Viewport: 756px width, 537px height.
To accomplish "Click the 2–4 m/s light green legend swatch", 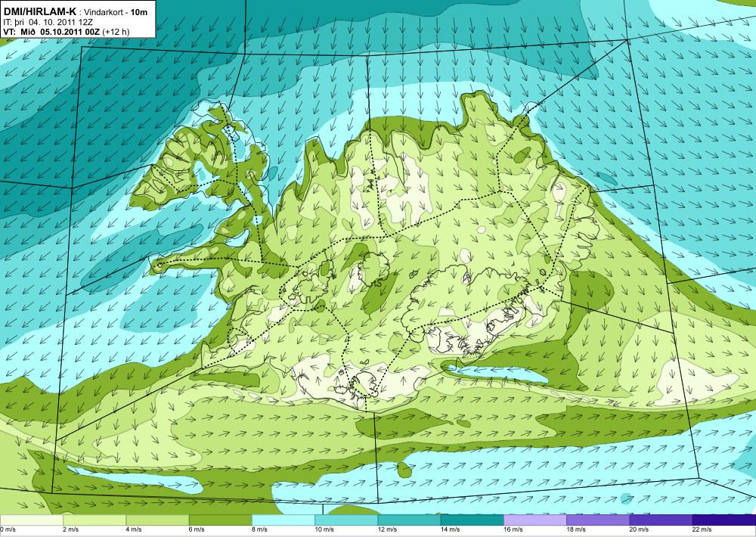I will pos(94,520).
